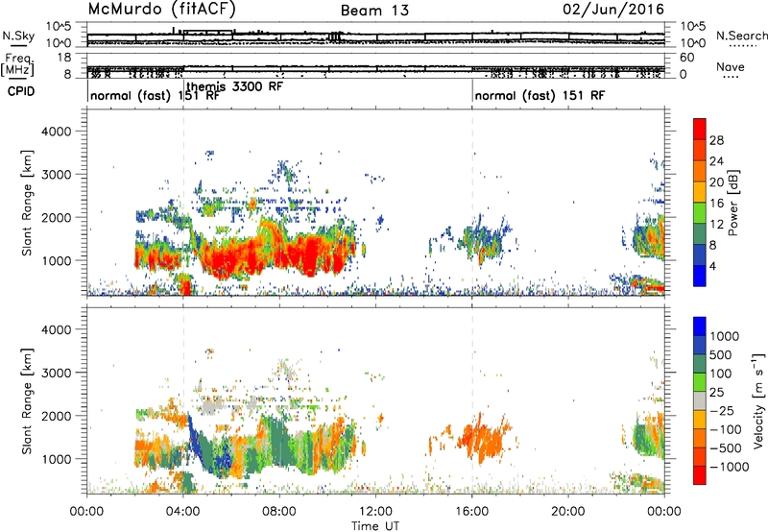Click the '20:00' time axis tick label
This screenshot has height=532, width=768.
tap(568, 512)
